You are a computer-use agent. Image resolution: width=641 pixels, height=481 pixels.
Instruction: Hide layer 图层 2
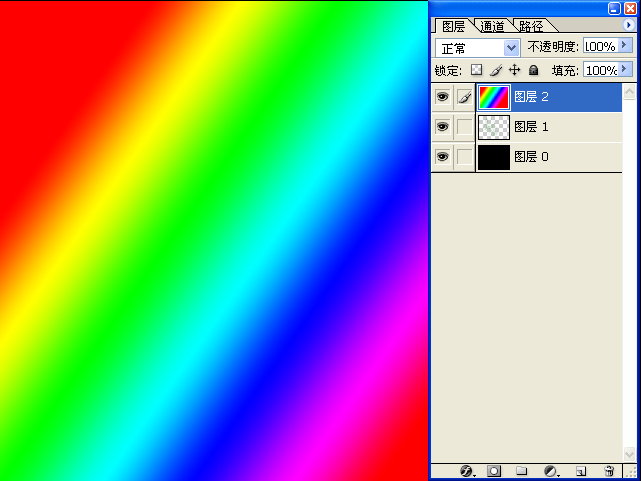click(x=442, y=97)
